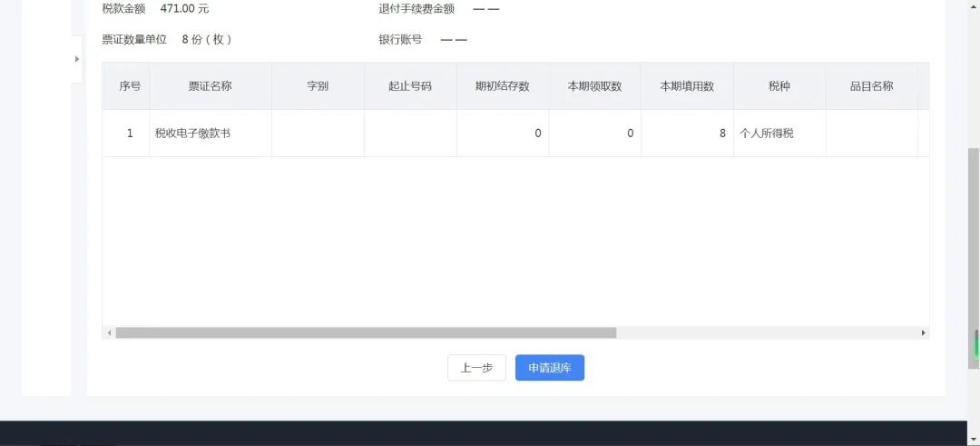Click the table's horizontal scrollbar thumb
This screenshot has height=446, width=980.
366,332
